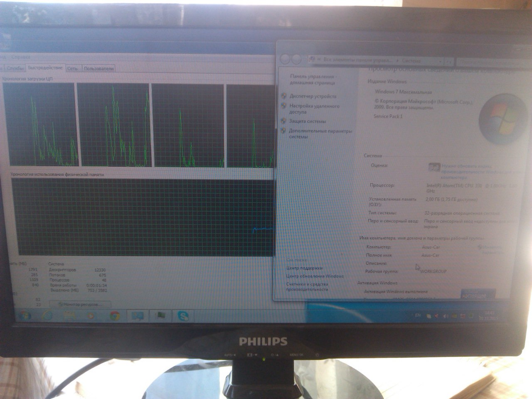This screenshot has height=399, width=532.
Task: Launch Google Chrome from the taskbar
Action: coord(115,316)
